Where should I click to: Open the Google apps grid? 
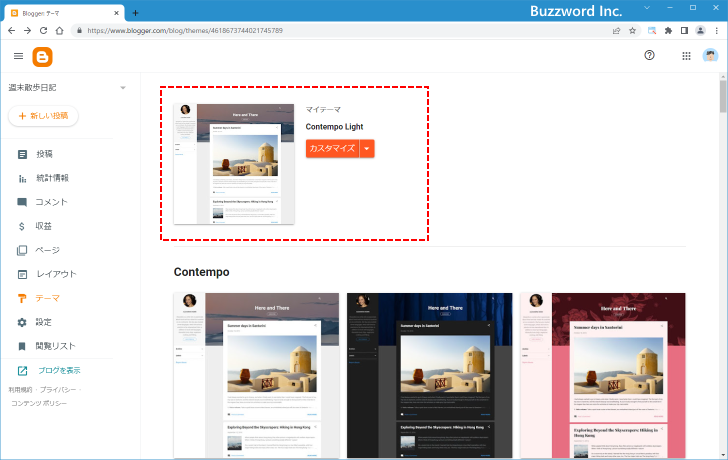[686, 56]
